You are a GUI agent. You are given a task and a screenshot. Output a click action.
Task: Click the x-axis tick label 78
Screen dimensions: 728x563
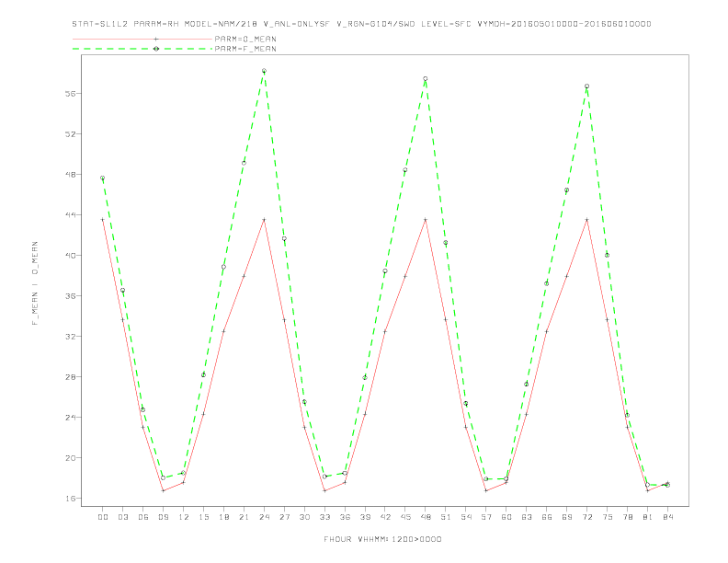(x=627, y=517)
